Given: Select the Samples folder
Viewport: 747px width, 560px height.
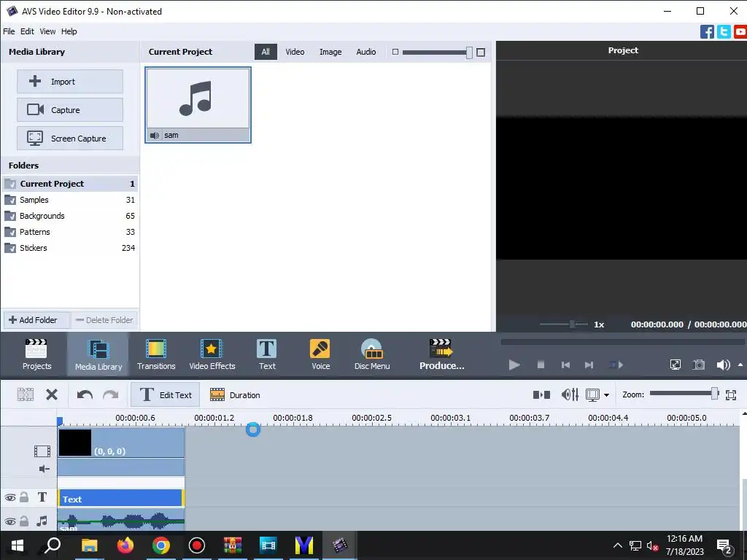Looking at the screenshot, I should pyautogui.click(x=70, y=200).
